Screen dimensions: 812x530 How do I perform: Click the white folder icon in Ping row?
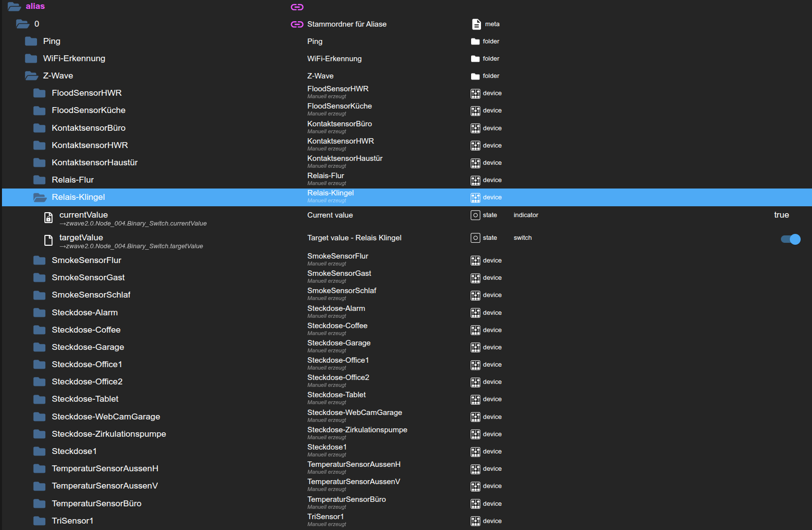(475, 41)
